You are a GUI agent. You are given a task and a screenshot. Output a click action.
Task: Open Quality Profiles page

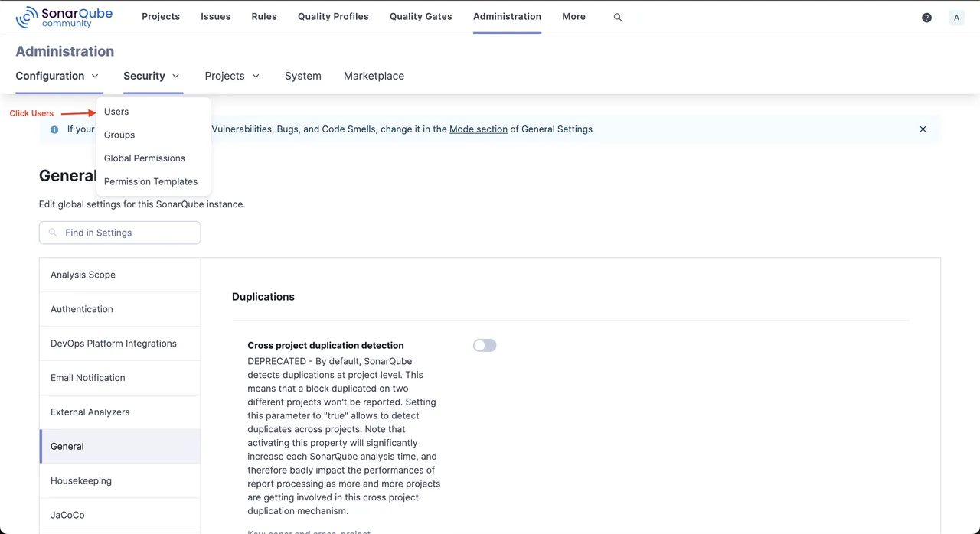(333, 16)
